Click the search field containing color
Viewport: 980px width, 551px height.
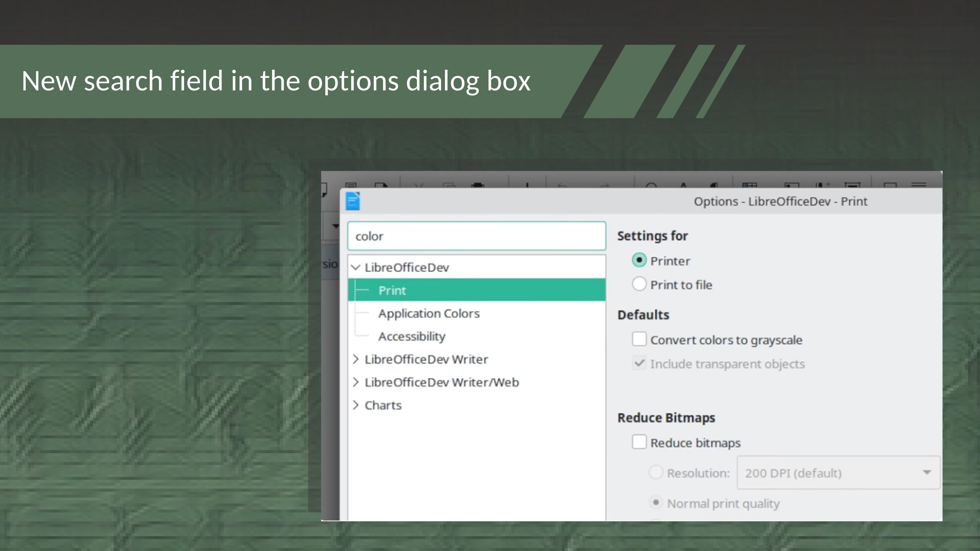pyautogui.click(x=476, y=236)
